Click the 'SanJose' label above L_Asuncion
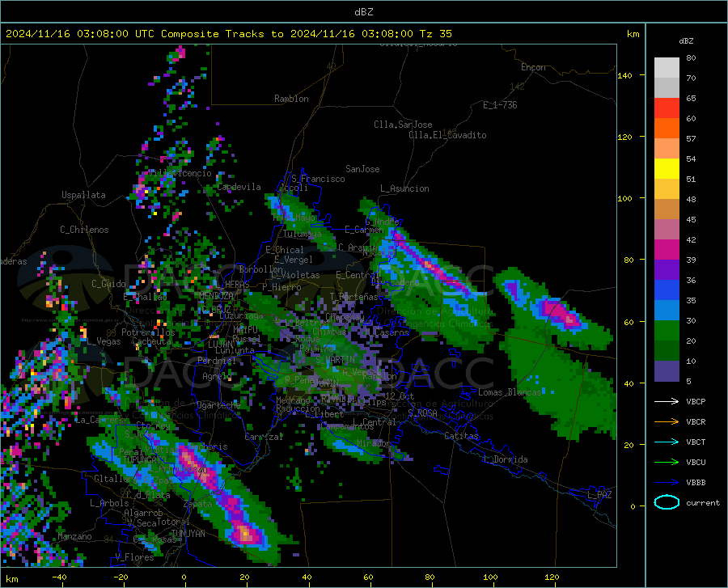Screen dimensions: 728x588 pyautogui.click(x=362, y=169)
